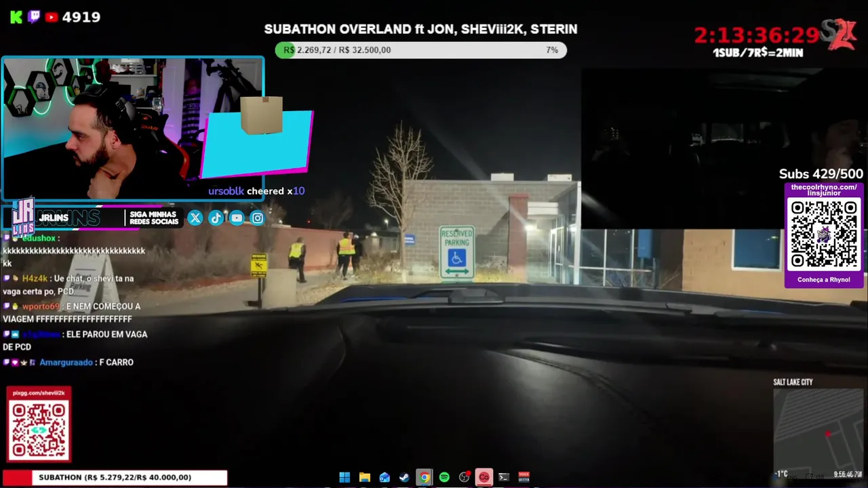Open File Explorer from the taskbar
The image size is (868, 488).
click(x=364, y=477)
